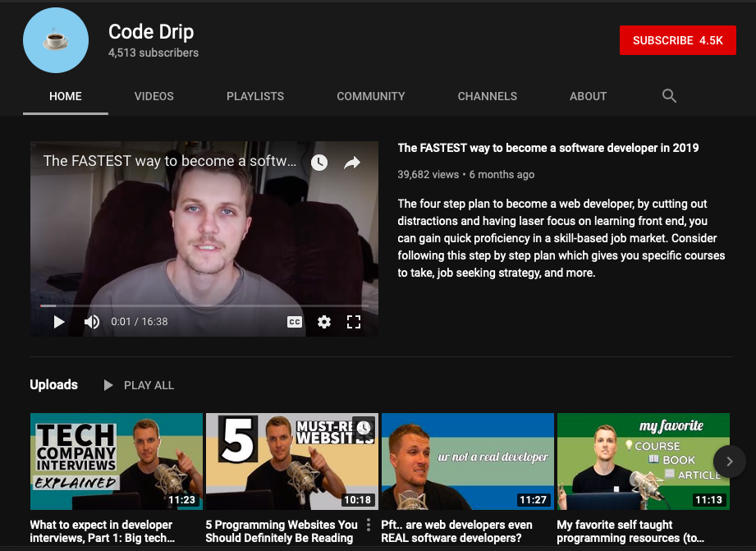Open the featured video title link
756x551 pixels.
(548, 148)
